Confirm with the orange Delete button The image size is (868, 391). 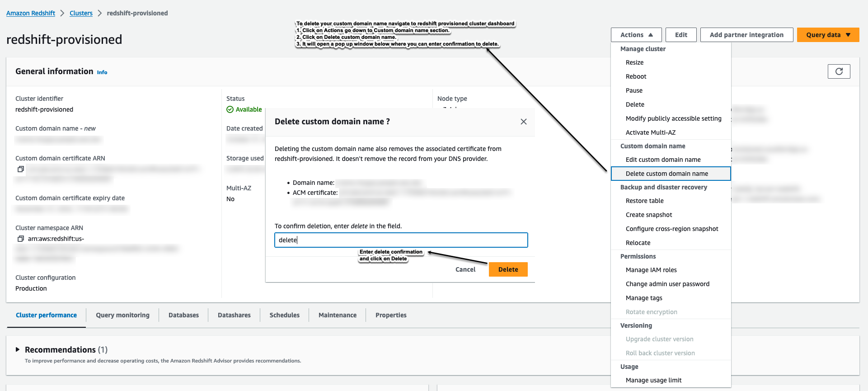(508, 269)
